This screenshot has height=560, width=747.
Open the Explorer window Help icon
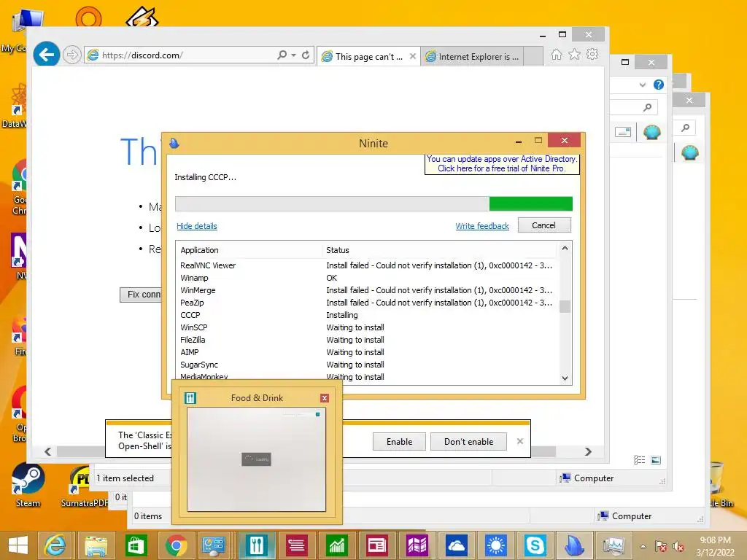tap(659, 85)
